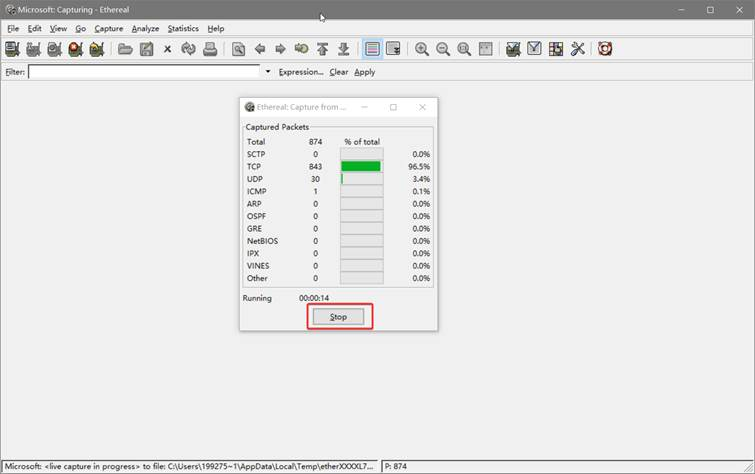
Task: Close capture file with X toolbar icon
Action: tap(168, 49)
